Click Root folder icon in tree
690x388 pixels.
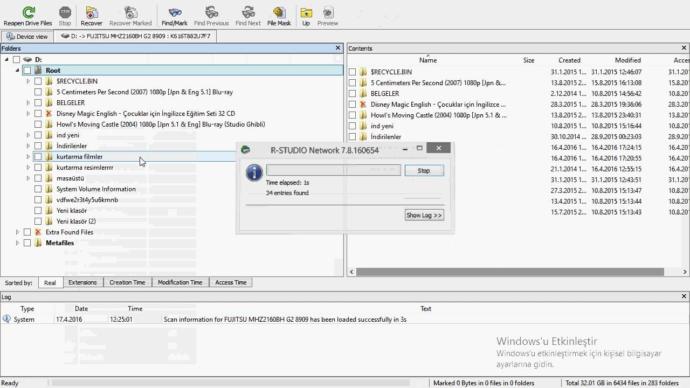click(38, 70)
